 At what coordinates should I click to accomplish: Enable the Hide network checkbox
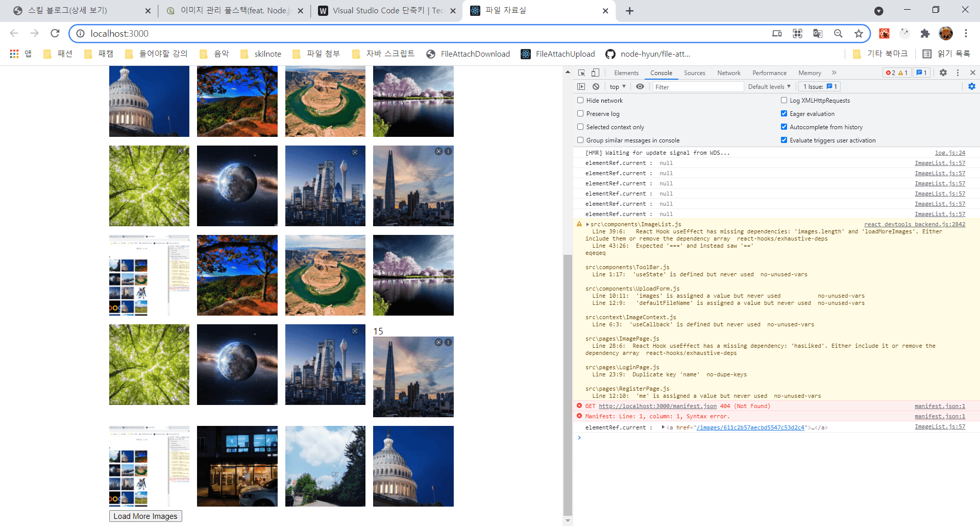click(x=580, y=101)
